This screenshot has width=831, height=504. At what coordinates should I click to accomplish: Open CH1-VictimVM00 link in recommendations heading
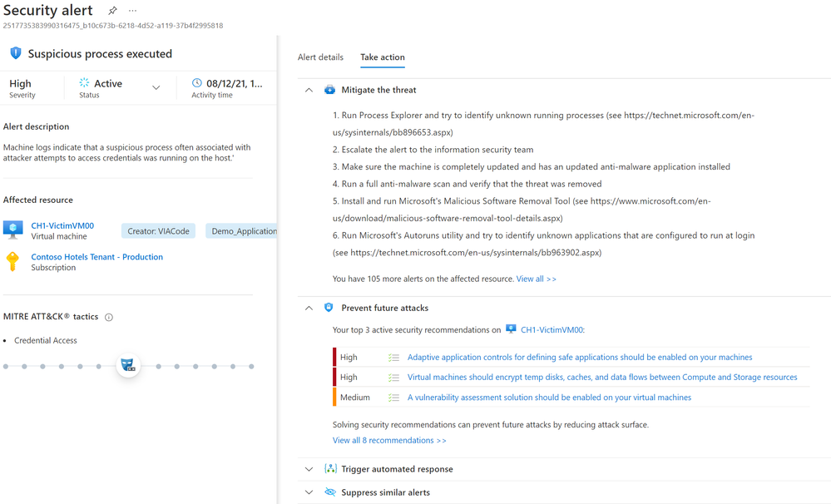click(553, 329)
